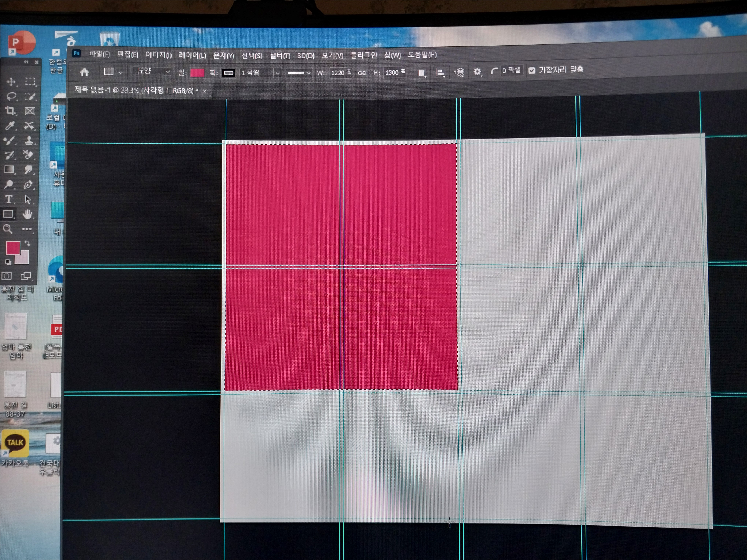Viewport: 747px width, 560px height.
Task: Select the Horizontal Type tool
Action: coord(9,199)
